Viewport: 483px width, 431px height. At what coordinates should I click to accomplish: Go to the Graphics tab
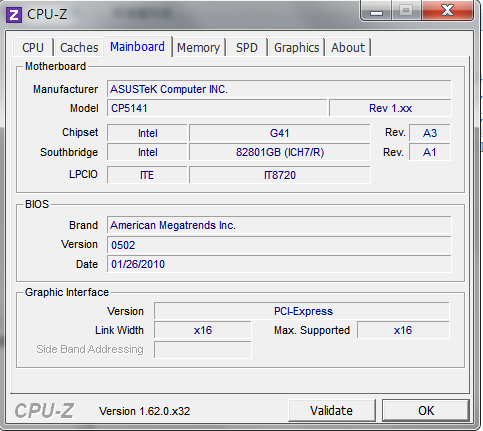(x=297, y=47)
